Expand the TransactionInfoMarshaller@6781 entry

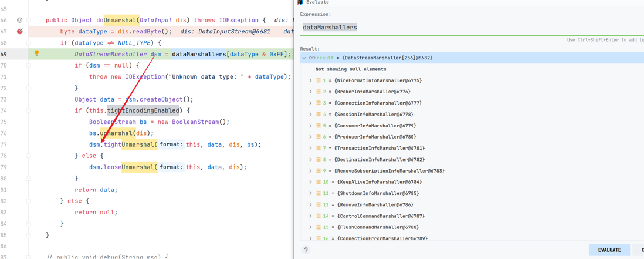[311, 148]
